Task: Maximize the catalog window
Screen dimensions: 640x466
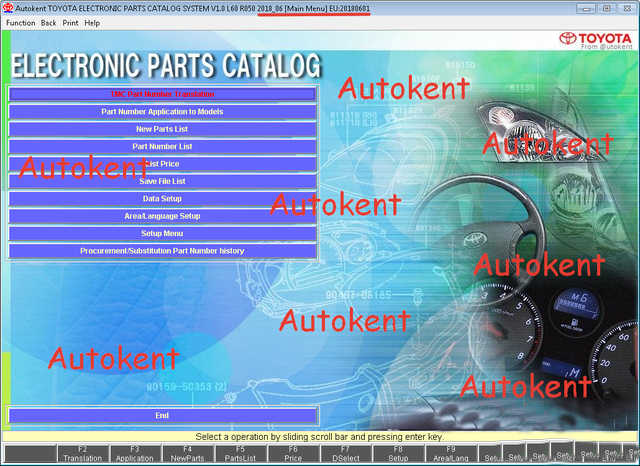Action: [607, 9]
